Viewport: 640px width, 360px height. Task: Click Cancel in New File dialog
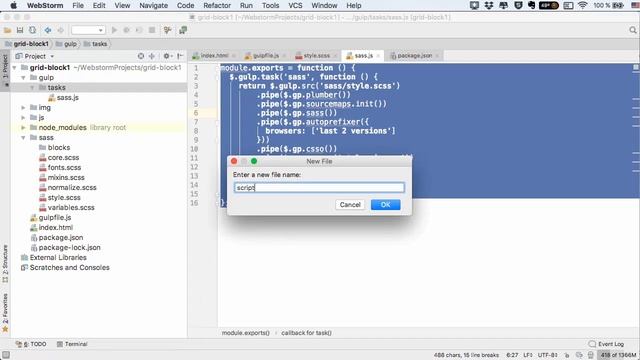(x=350, y=204)
